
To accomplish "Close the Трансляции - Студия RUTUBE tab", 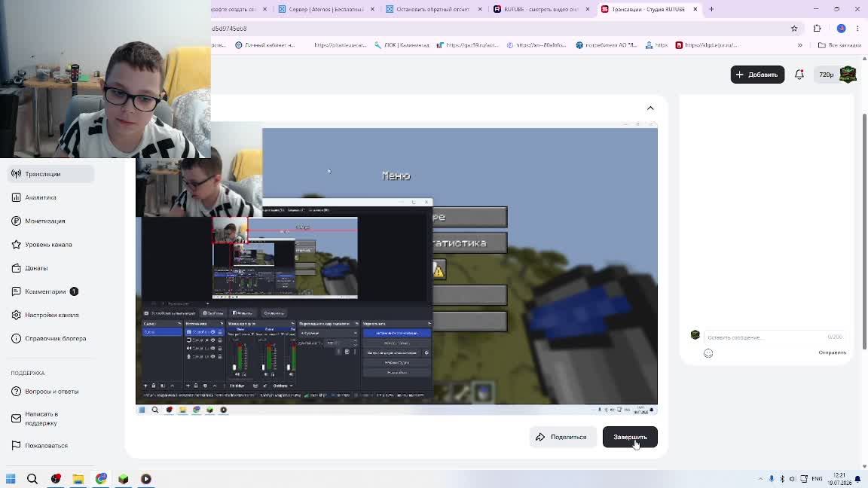I will coord(695,9).
